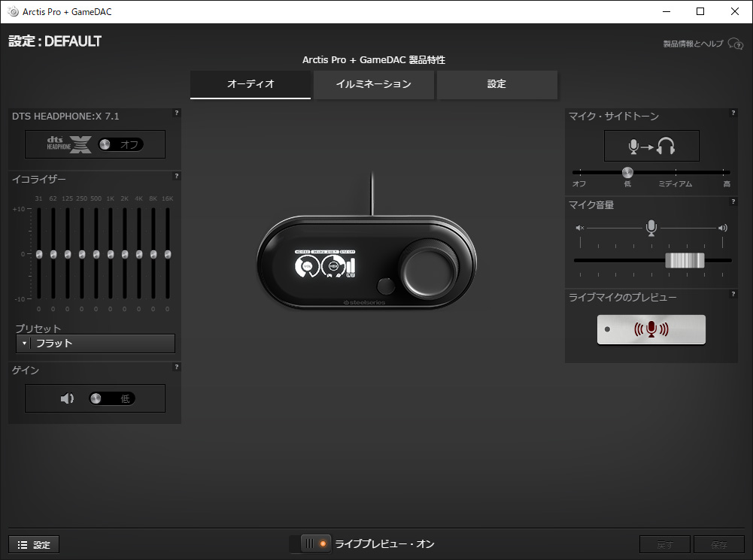Screen dimensions: 753x560
Task: Click the preset dropdown arrow beside フラット
Action: 24,344
